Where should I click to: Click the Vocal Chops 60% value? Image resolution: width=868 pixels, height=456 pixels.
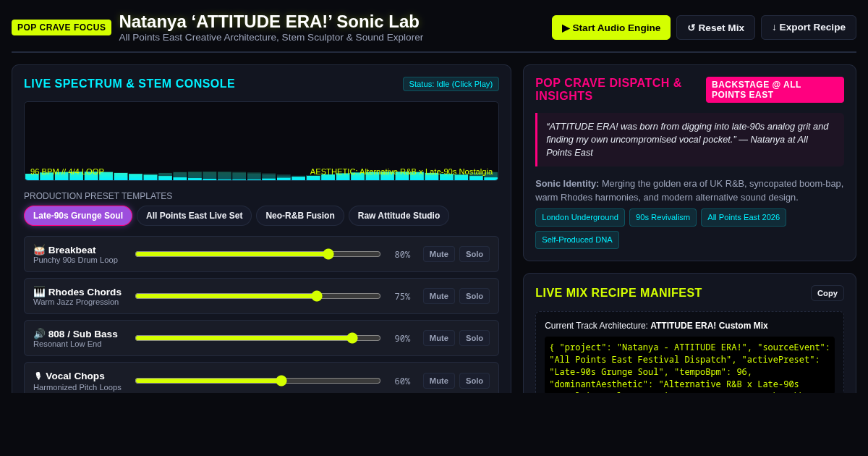[402, 381]
